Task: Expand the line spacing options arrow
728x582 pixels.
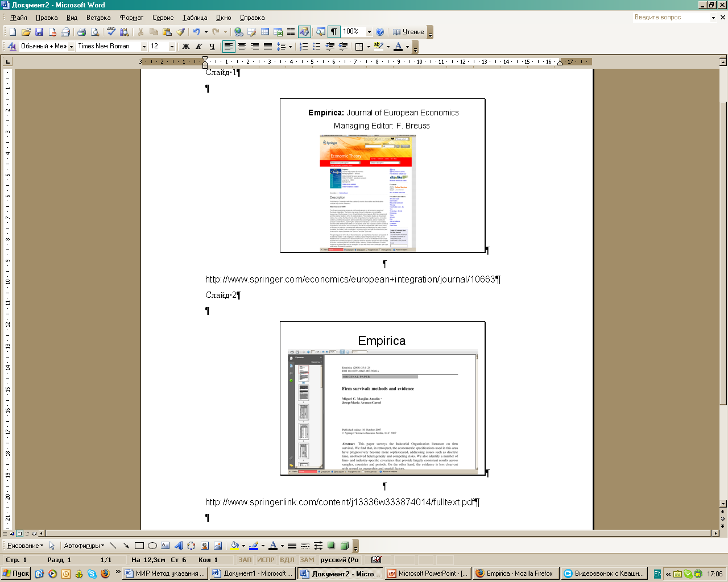Action: point(290,47)
